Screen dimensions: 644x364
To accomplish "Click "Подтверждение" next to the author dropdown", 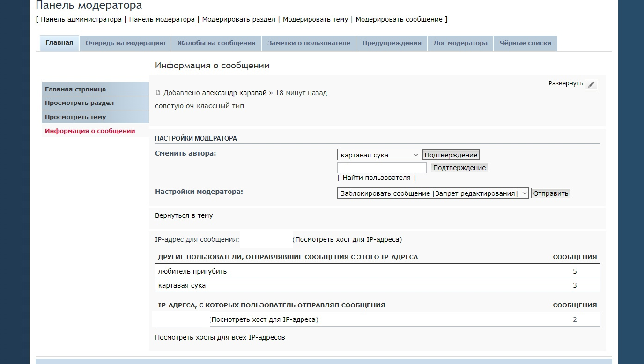I will [451, 155].
